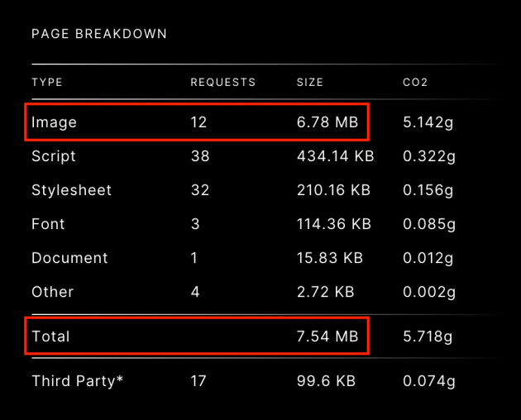Click the TYPE column header
The height and width of the screenshot is (420, 521).
click(47, 82)
